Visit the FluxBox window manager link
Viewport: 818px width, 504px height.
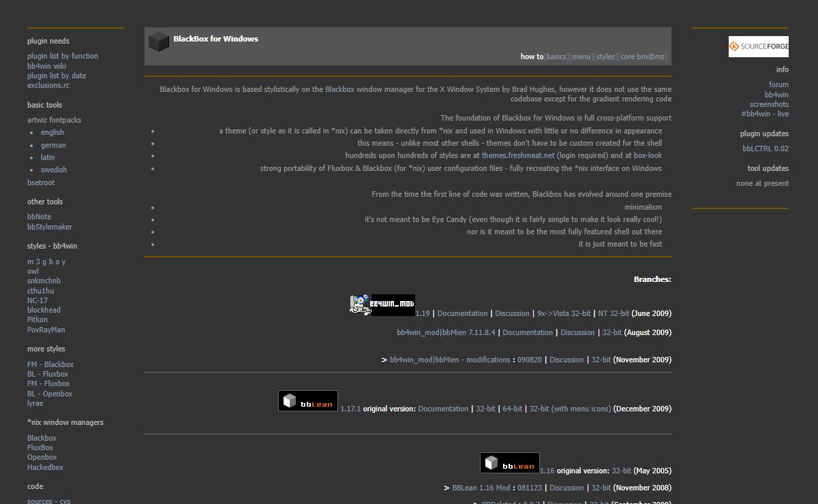click(x=40, y=447)
